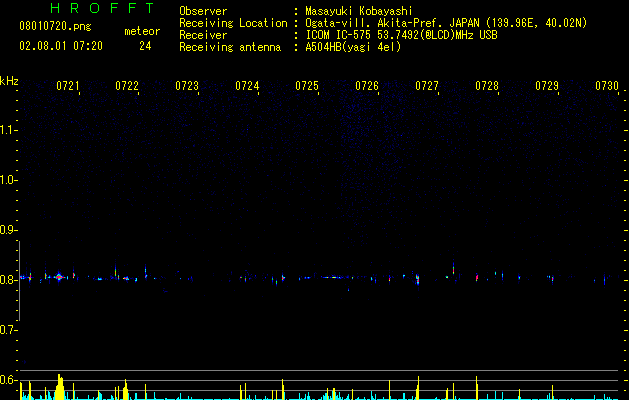
Task: Click the 0730 time marker
Action: tap(607, 86)
